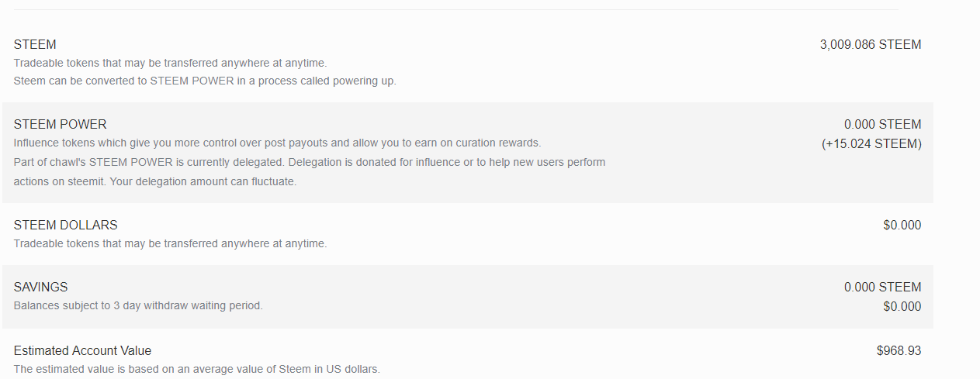Click the SAVINGS section heading
The height and width of the screenshot is (379, 980).
tap(41, 288)
